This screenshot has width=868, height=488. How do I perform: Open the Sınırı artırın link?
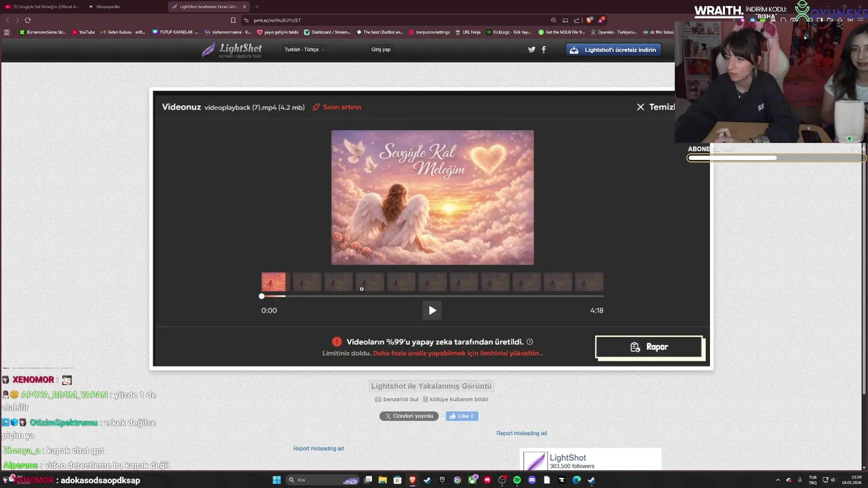[x=337, y=107]
